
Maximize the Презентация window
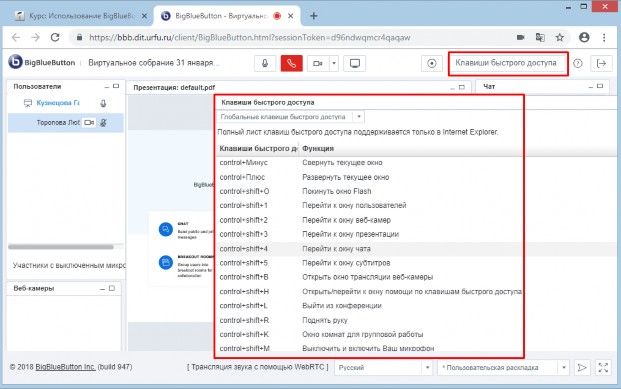(x=462, y=87)
